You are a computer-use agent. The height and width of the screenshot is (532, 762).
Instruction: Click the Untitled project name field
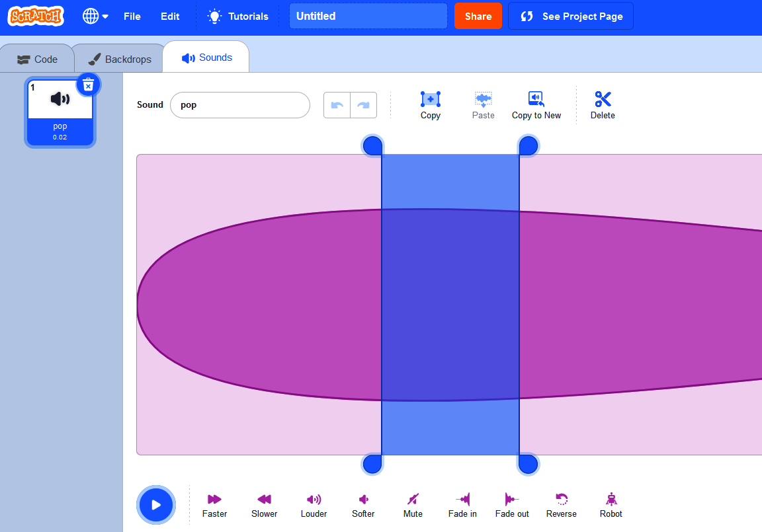[x=368, y=15]
